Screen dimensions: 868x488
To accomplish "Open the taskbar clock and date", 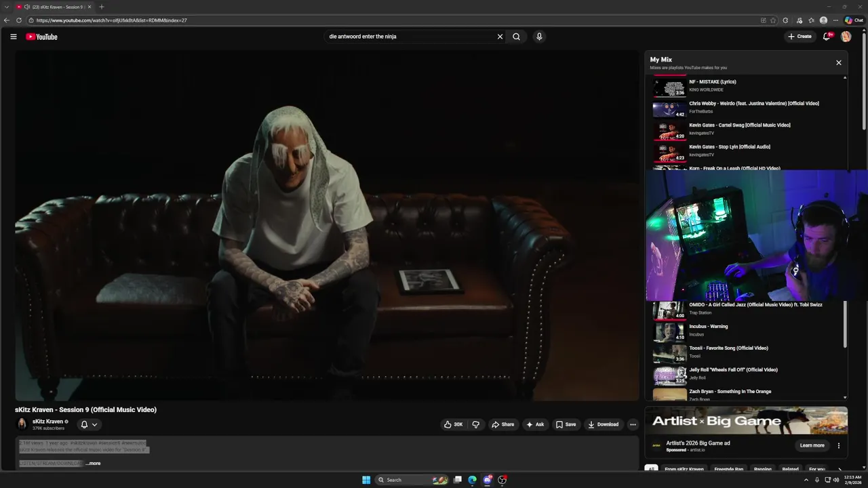I will 854,480.
